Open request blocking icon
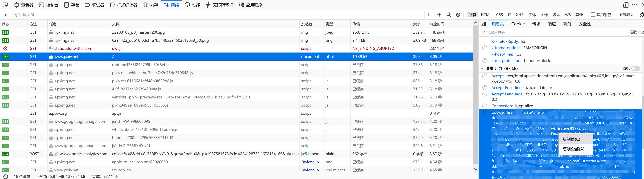The height and width of the screenshot is (179, 644). pyautogui.click(x=458, y=15)
